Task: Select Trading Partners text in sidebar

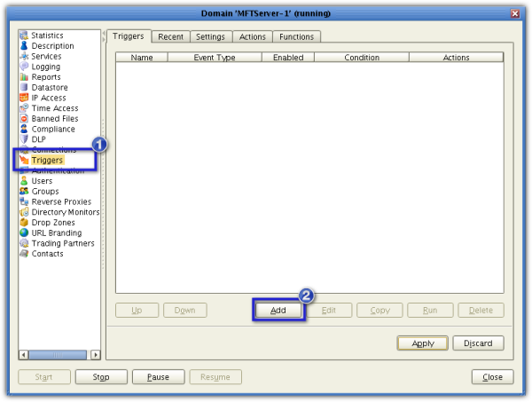Action: point(63,243)
